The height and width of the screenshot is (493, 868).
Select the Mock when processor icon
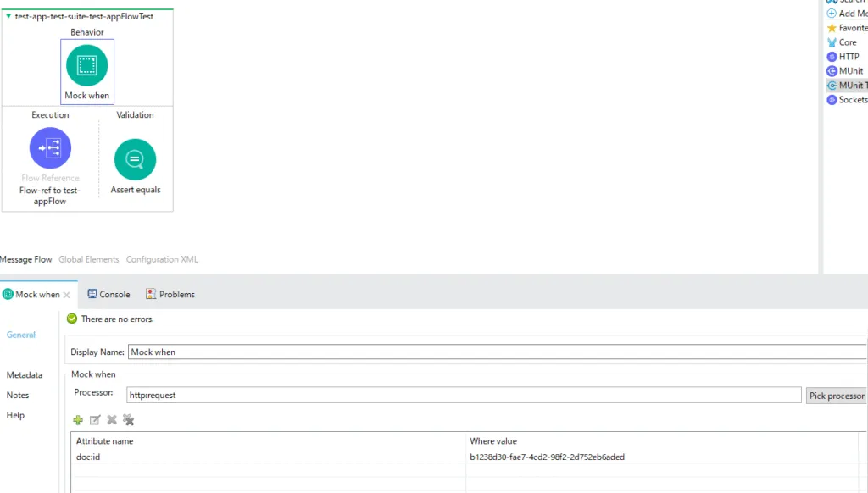(x=87, y=65)
